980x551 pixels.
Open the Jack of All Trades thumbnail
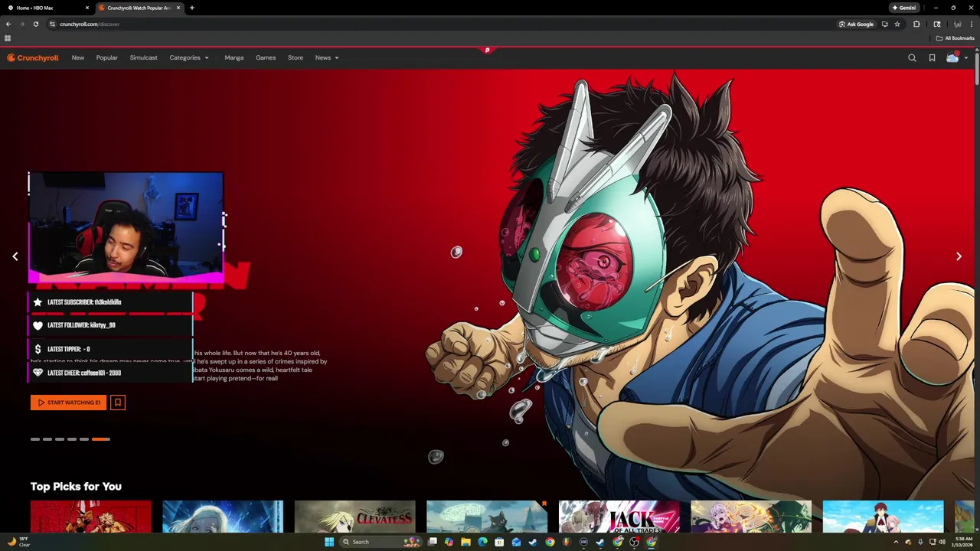click(619, 517)
